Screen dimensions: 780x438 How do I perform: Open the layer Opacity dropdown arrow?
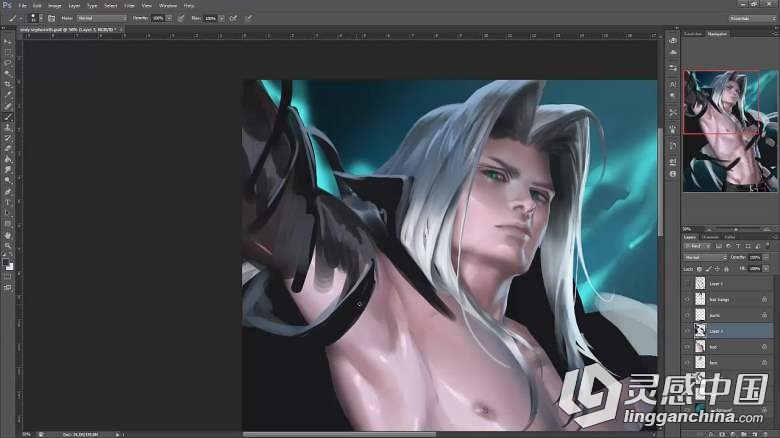click(x=767, y=257)
